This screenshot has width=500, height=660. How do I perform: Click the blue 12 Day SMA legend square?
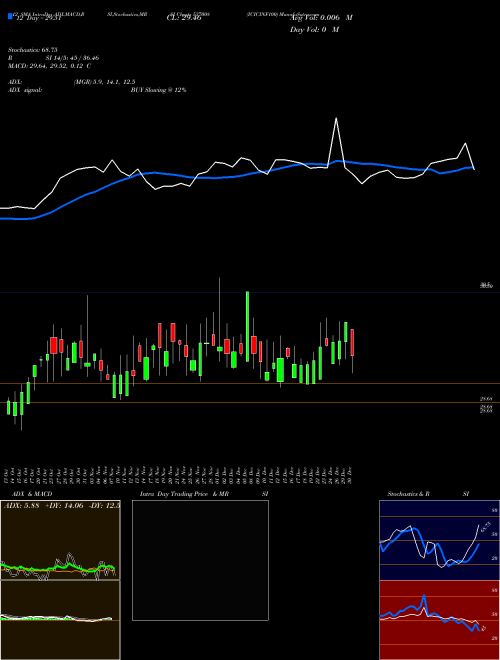click(10, 17)
